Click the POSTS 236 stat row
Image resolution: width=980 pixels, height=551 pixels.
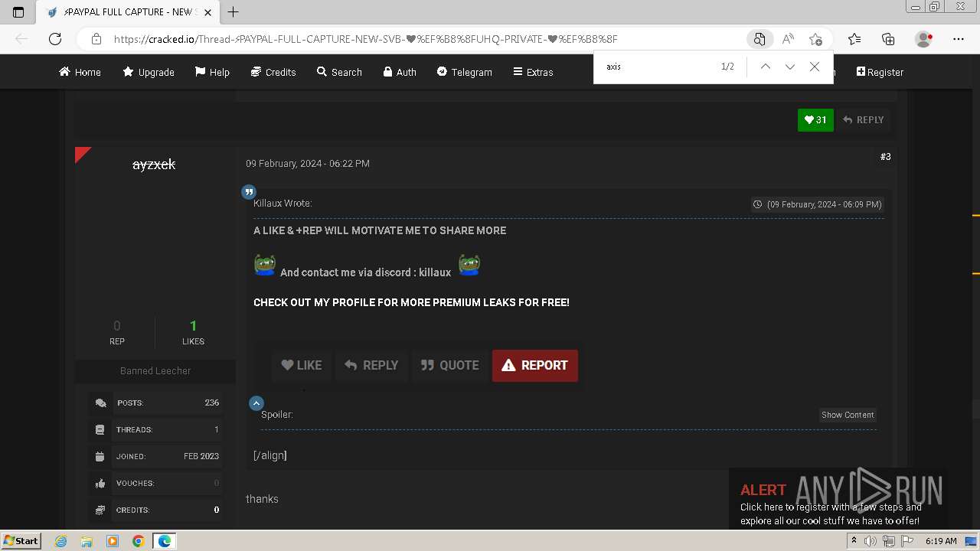click(x=155, y=403)
